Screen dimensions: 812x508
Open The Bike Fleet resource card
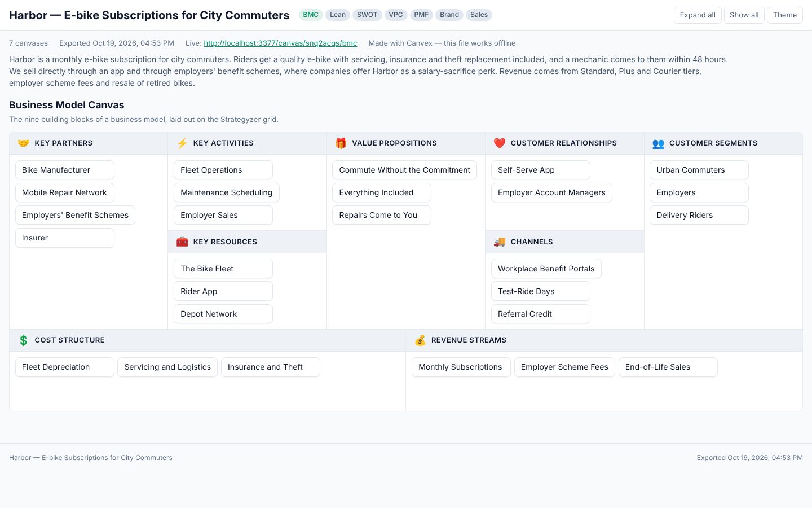click(x=223, y=269)
